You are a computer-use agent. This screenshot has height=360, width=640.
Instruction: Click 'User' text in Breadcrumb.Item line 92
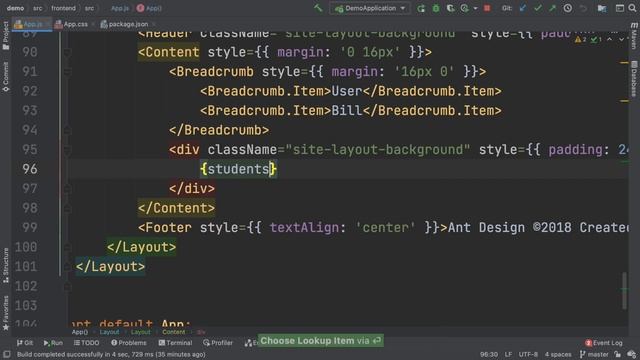[347, 91]
